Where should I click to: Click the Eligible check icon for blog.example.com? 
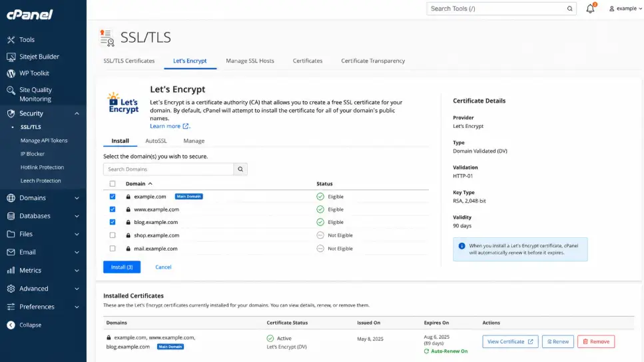click(x=320, y=222)
